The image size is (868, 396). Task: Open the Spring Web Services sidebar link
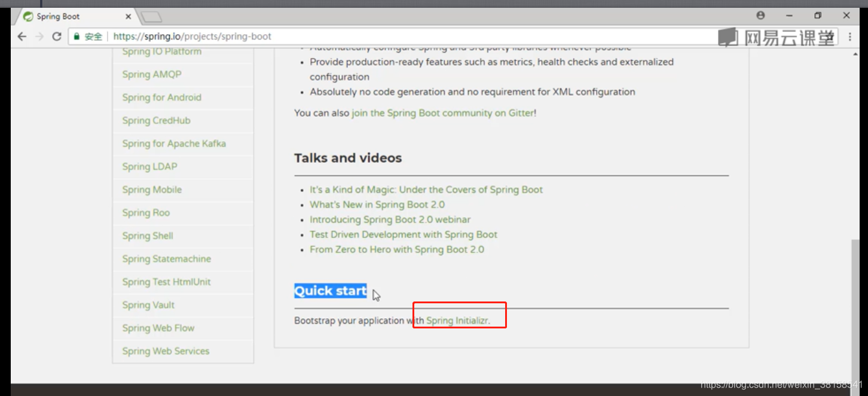(x=166, y=351)
